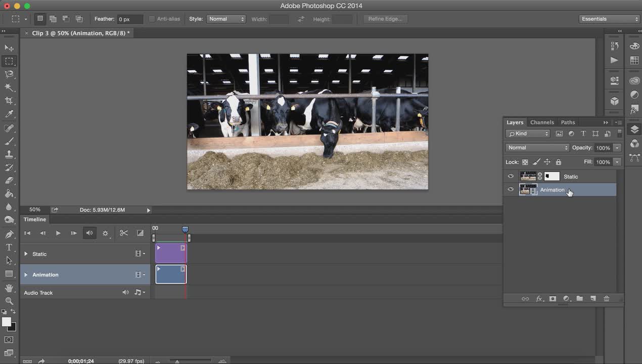This screenshot has width=642, height=364.
Task: Hide the Animation layer visibility eye
Action: coord(511,190)
